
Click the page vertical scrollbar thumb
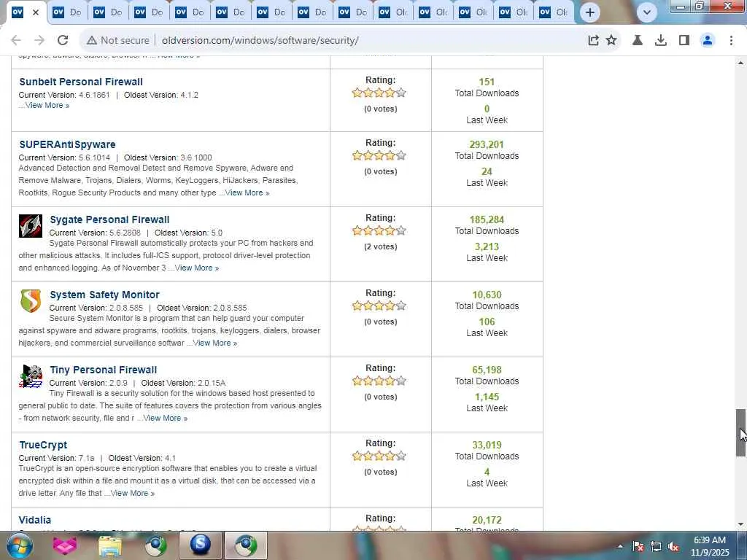[740, 432]
